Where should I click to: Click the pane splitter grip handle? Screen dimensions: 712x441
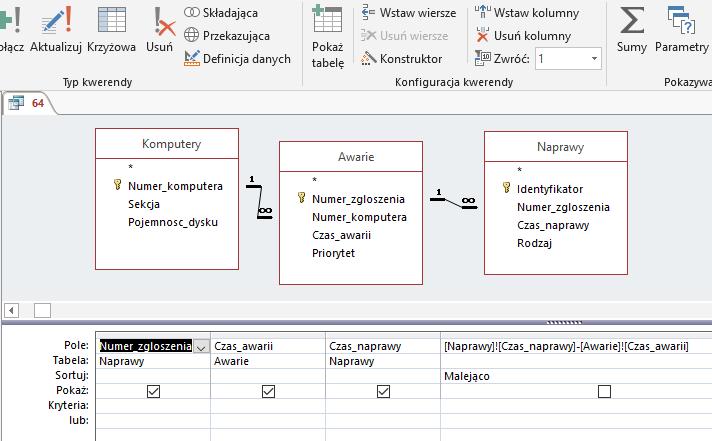click(x=564, y=322)
